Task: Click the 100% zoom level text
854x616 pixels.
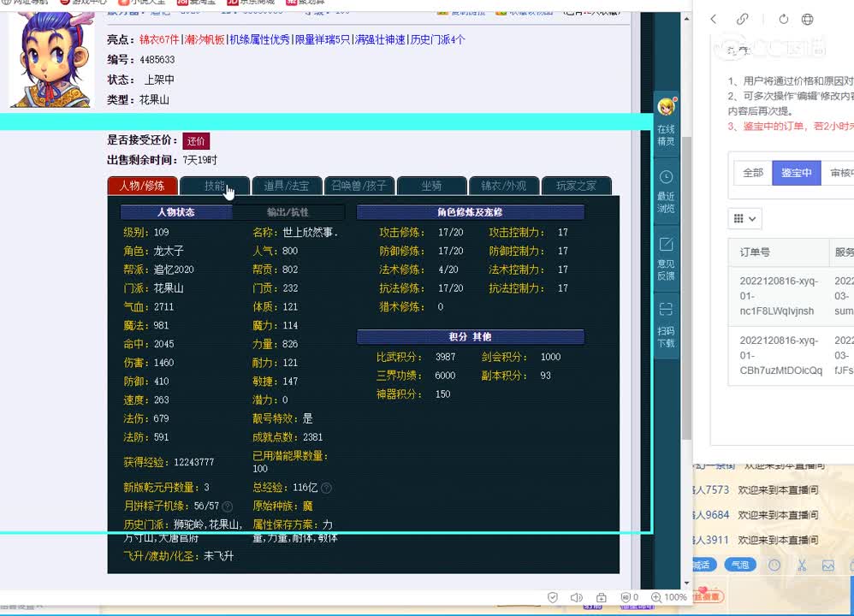Action: pos(675,597)
